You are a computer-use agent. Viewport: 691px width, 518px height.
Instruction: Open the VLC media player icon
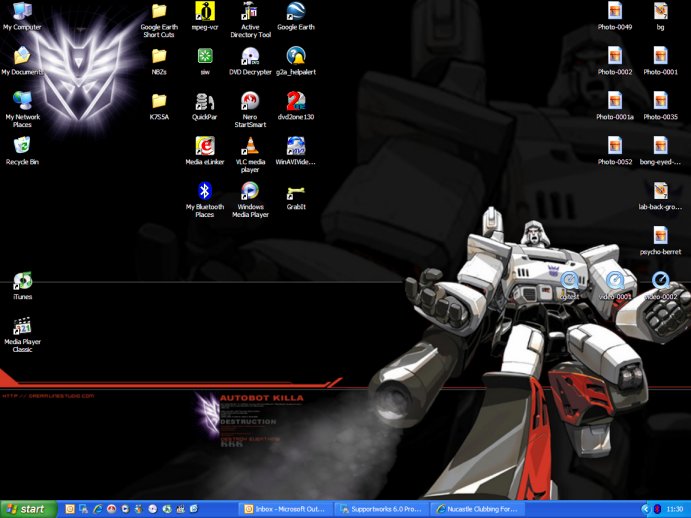[250, 146]
